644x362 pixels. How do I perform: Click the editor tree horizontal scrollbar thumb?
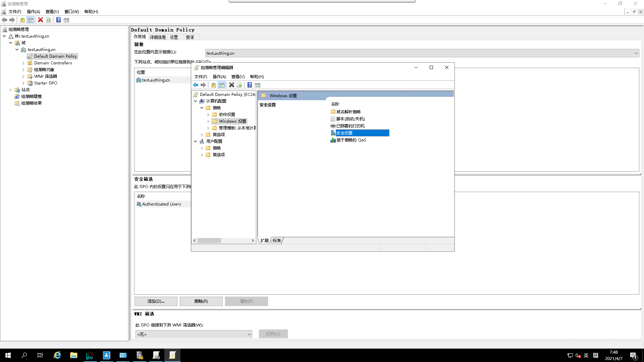coord(209,241)
